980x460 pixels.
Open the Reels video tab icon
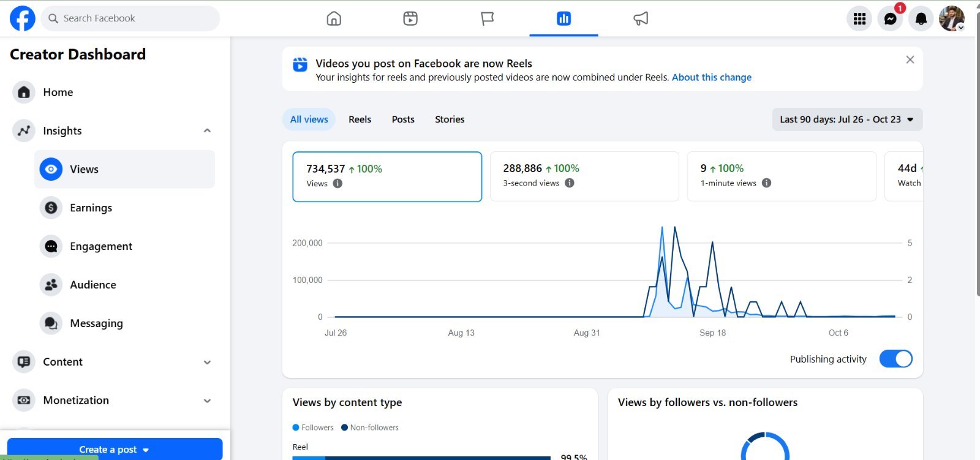(410, 18)
